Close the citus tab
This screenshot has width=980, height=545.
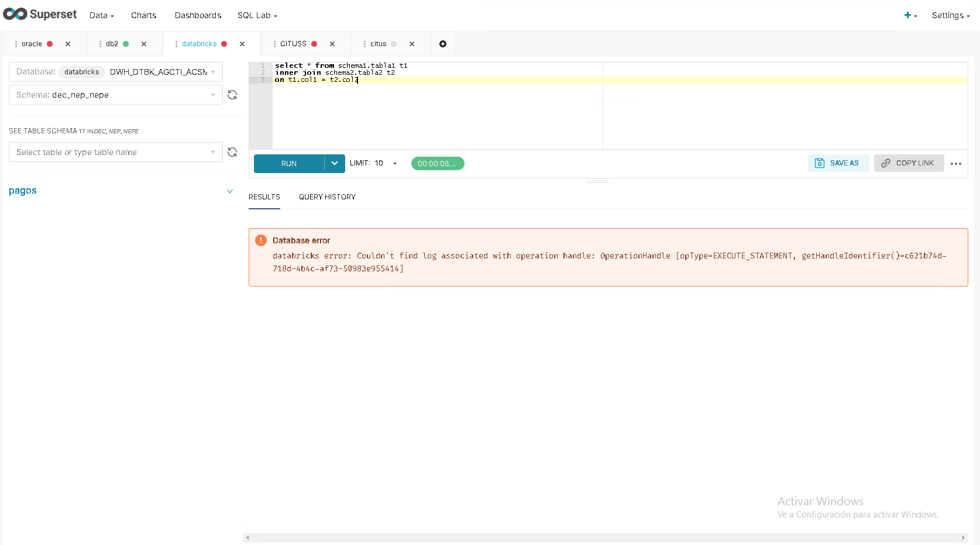[412, 44]
